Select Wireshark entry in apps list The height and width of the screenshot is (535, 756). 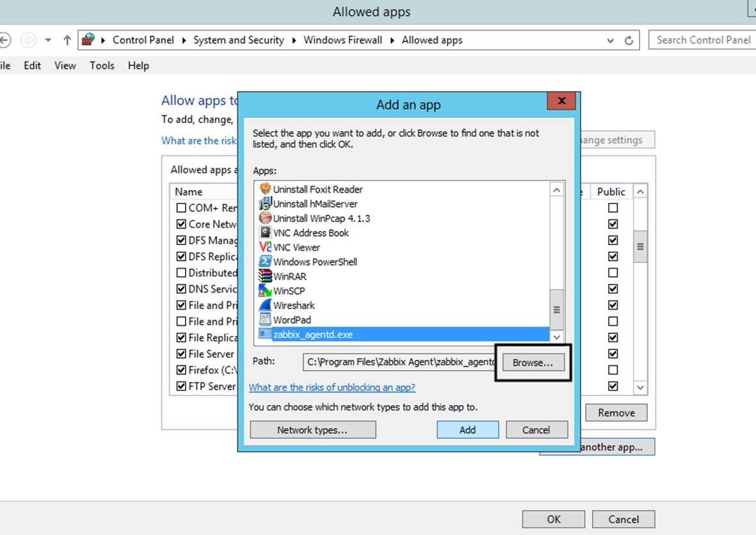click(x=294, y=305)
